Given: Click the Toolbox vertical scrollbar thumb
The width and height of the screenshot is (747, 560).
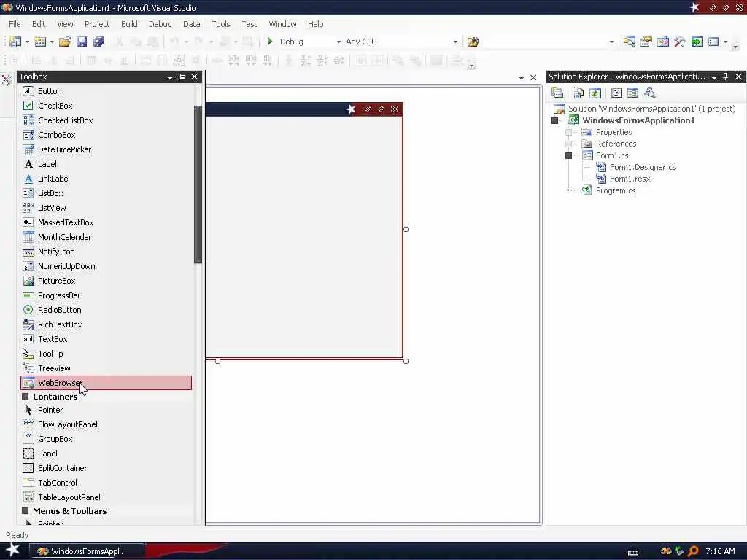Looking at the screenshot, I should [x=198, y=183].
